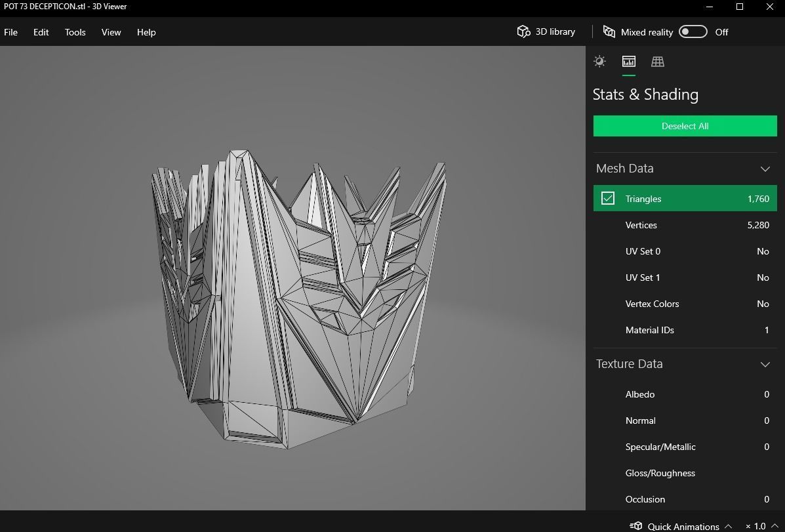Click the Vertices count 5,280
Screen dimensions: 785x532
(758, 225)
